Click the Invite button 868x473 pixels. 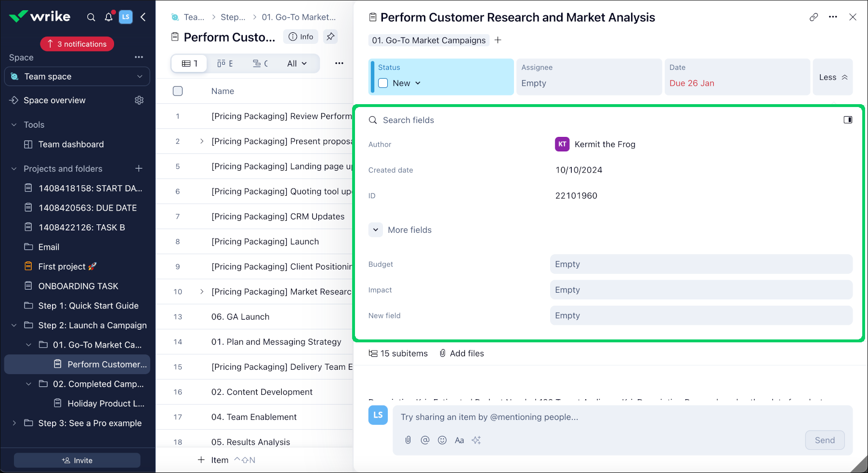point(77,460)
